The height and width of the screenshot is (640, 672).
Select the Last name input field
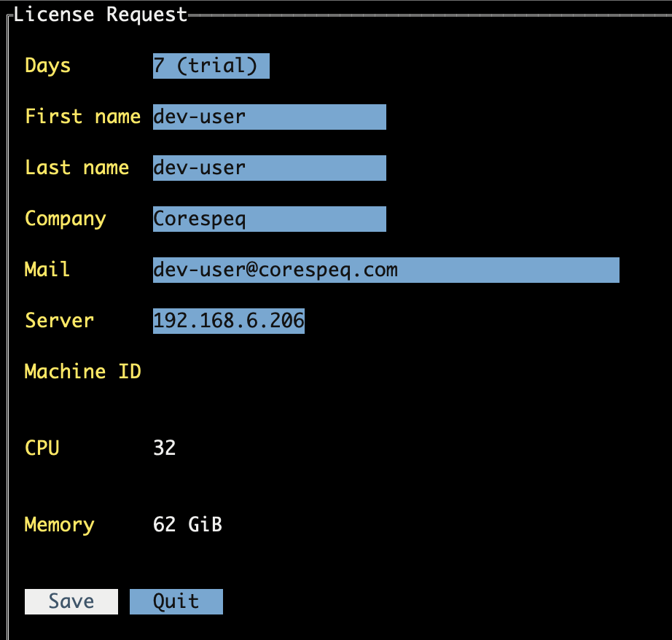tap(269, 168)
